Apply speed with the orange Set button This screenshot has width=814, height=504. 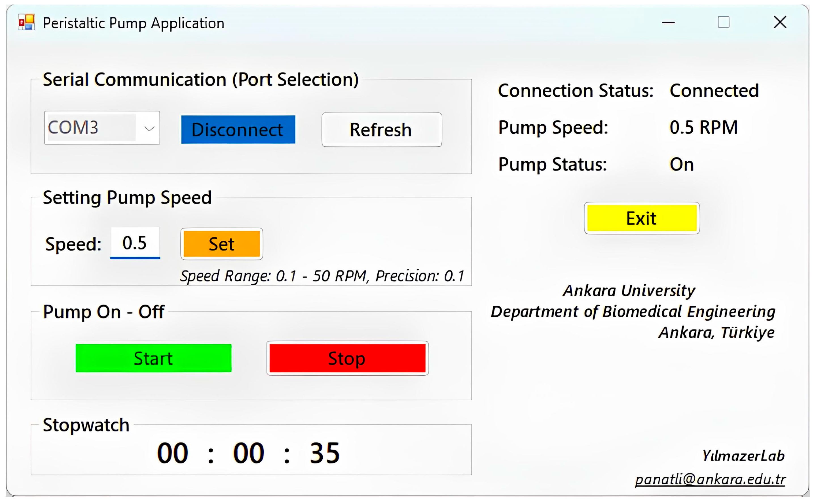click(x=221, y=244)
